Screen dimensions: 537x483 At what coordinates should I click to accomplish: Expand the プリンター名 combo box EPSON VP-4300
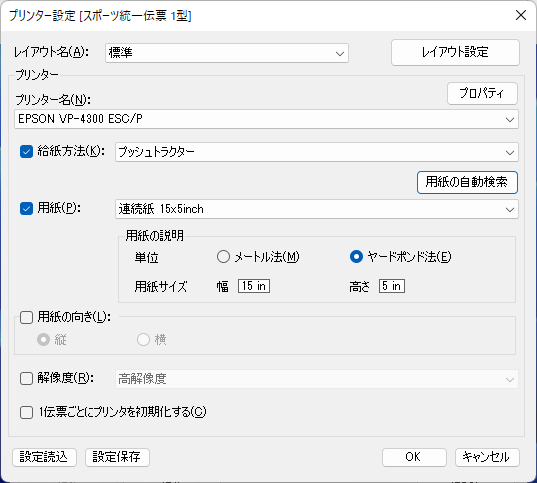coord(266,119)
